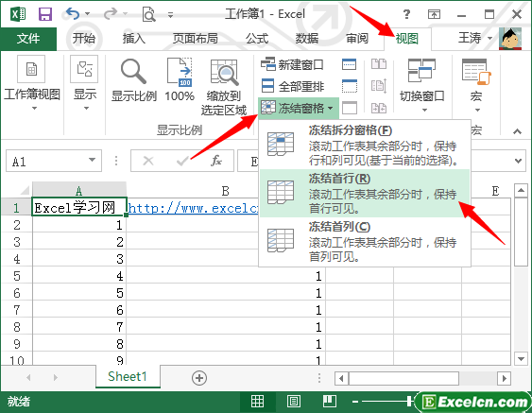Click the View Side by Side icon
Viewport: 532px width, 413px height.
(x=379, y=64)
